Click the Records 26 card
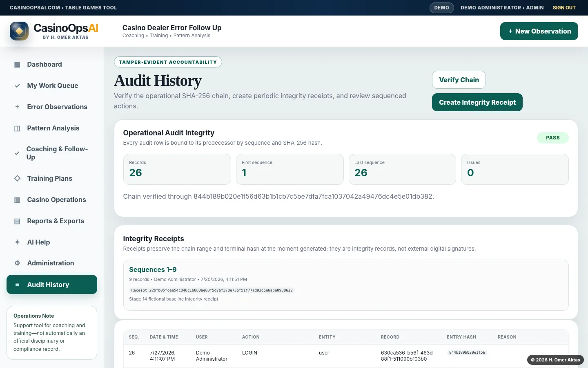 [177, 169]
